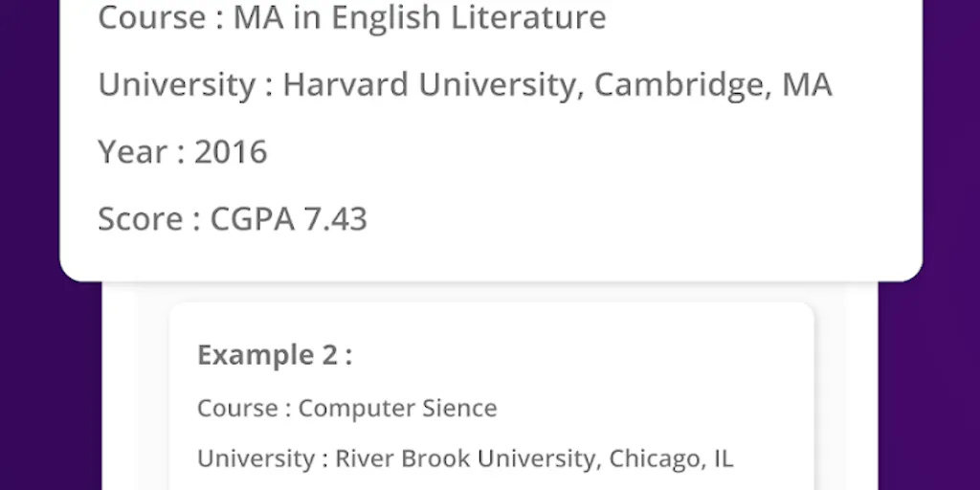Click the CGPA 7.43 score value
The height and width of the screenshot is (490, 980).
[288, 219]
